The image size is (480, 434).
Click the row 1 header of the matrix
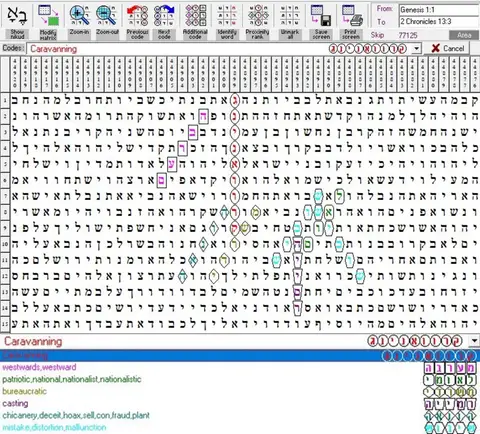5,100
